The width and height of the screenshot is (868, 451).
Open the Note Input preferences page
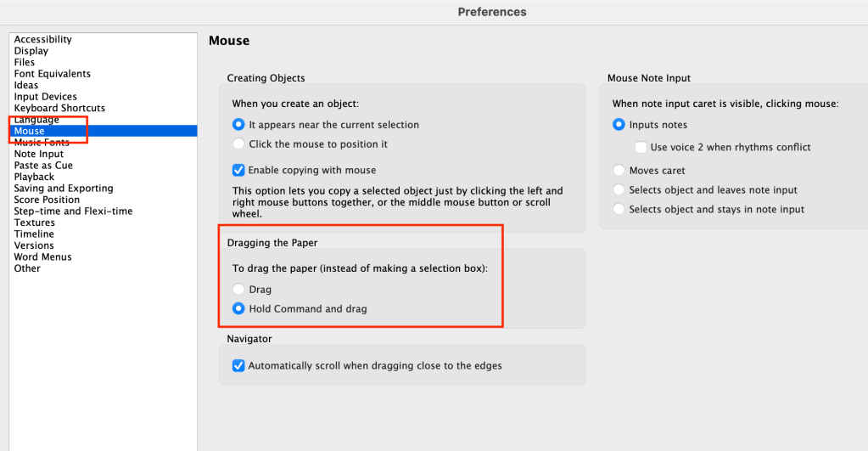[38, 155]
